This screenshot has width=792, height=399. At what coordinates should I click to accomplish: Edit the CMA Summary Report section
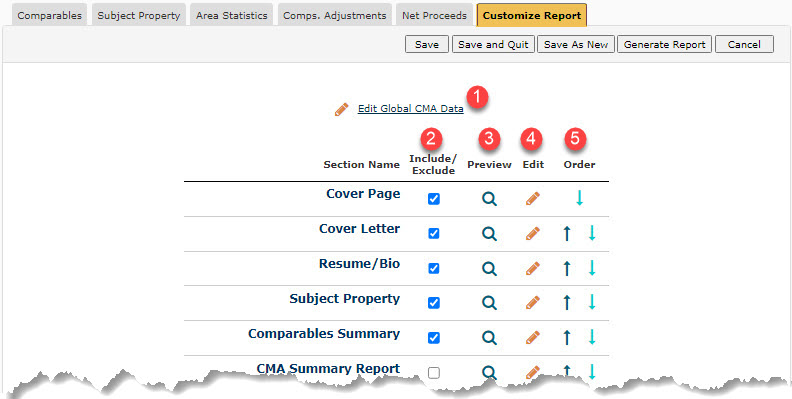(533, 373)
